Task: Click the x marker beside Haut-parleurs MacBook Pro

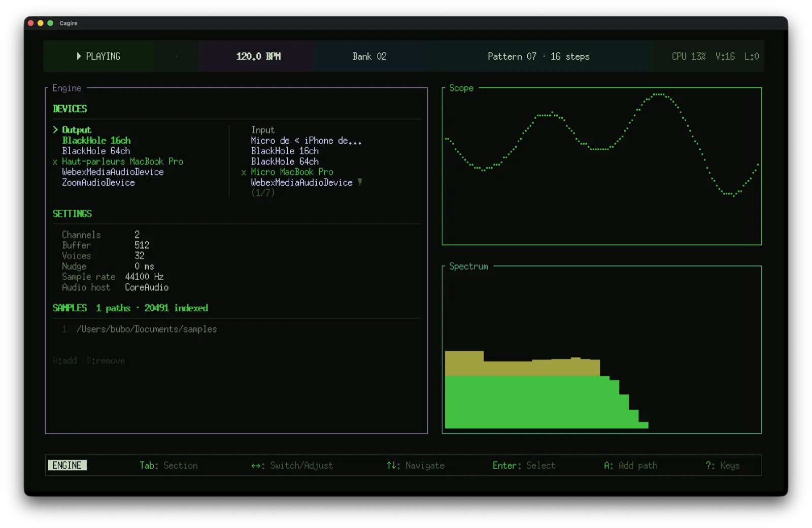Action: coord(55,162)
